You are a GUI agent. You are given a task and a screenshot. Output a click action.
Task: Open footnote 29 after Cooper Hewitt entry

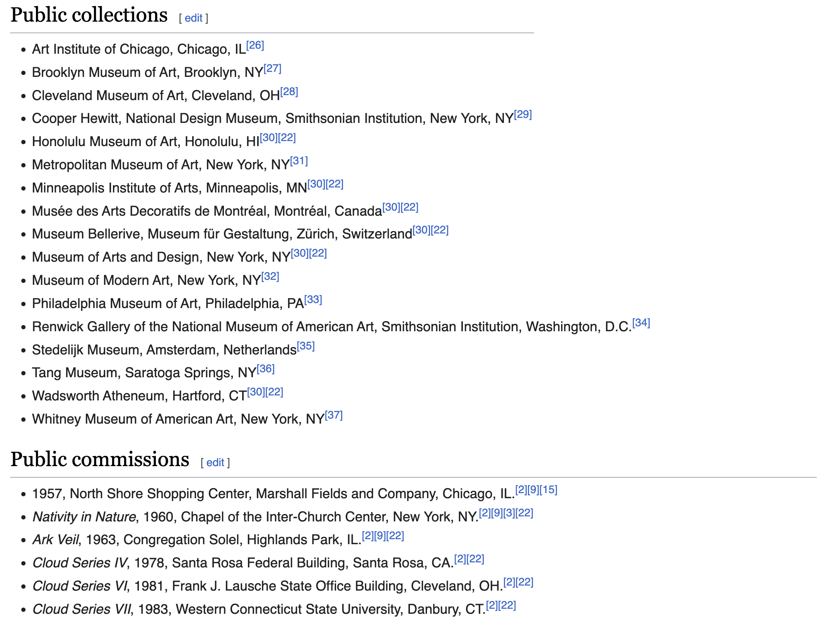coord(523,115)
